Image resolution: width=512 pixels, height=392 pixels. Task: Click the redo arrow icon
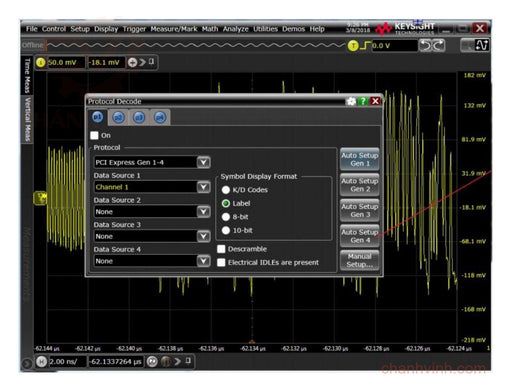[x=439, y=45]
